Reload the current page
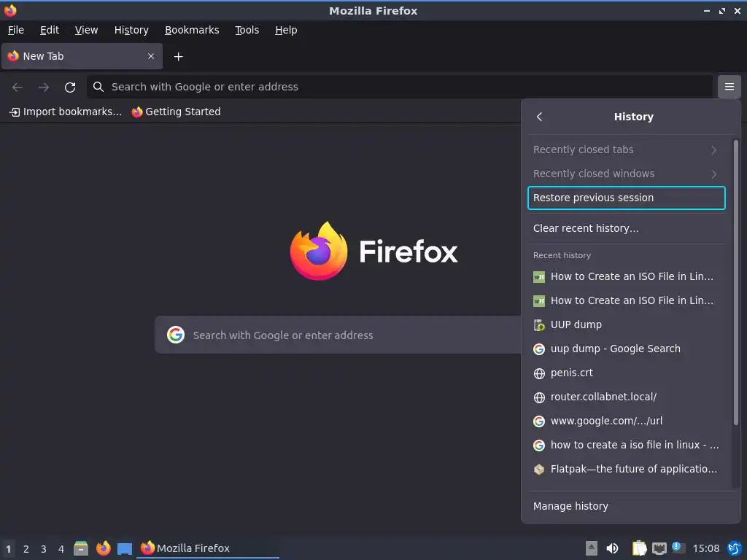This screenshot has width=747, height=560. click(x=70, y=87)
